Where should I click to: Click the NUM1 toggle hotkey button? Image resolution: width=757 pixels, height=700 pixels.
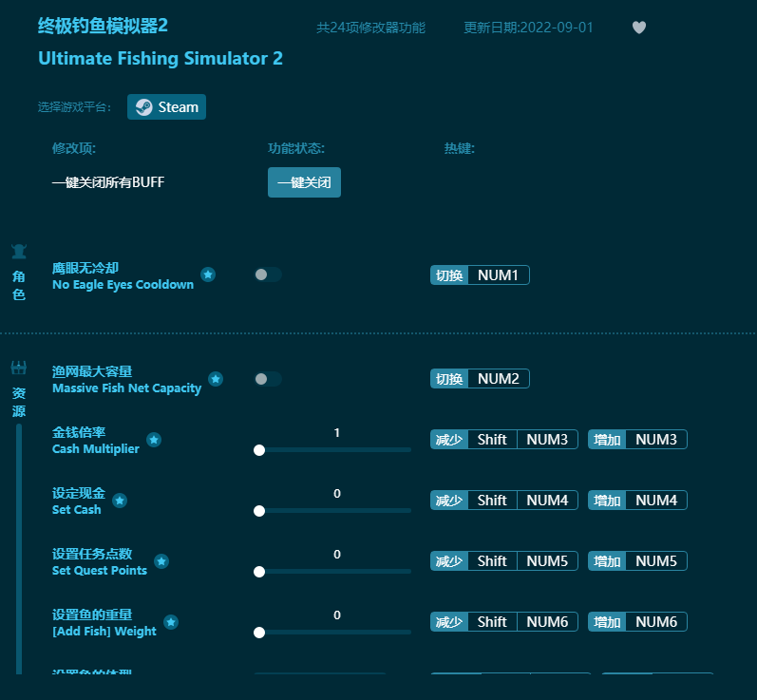pos(480,275)
